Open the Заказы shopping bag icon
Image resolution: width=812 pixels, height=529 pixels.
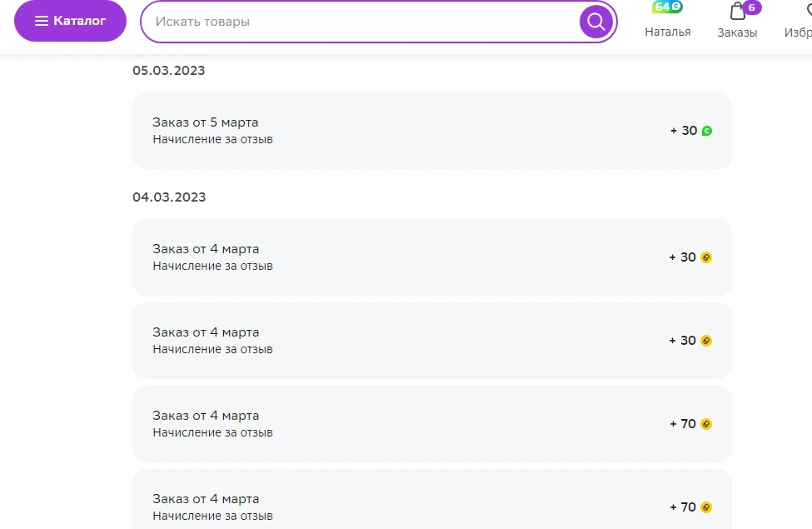(x=737, y=10)
